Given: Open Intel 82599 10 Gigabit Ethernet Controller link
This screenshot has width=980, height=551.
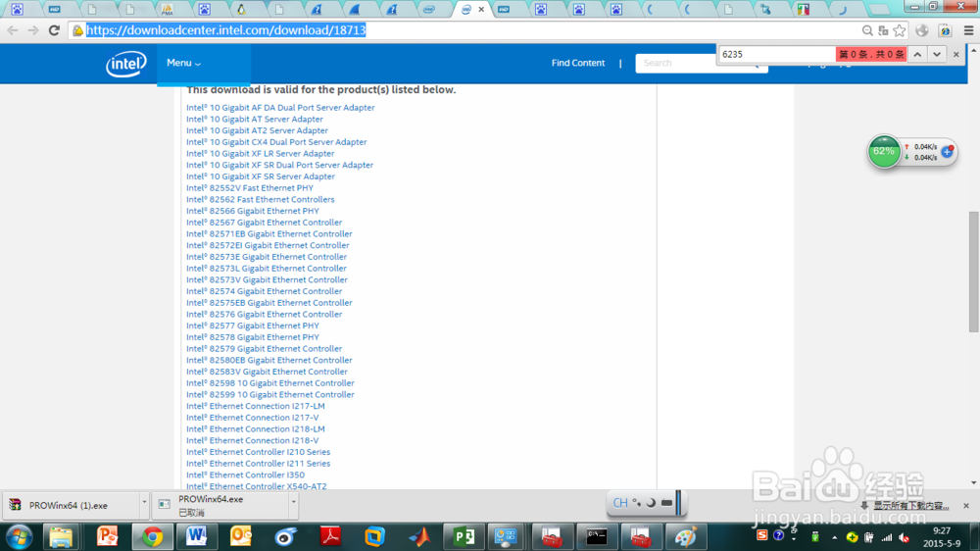Looking at the screenshot, I should [270, 395].
